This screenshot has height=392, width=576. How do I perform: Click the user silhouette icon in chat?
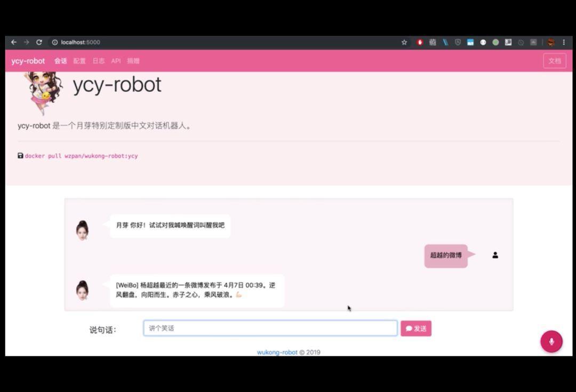tap(495, 255)
